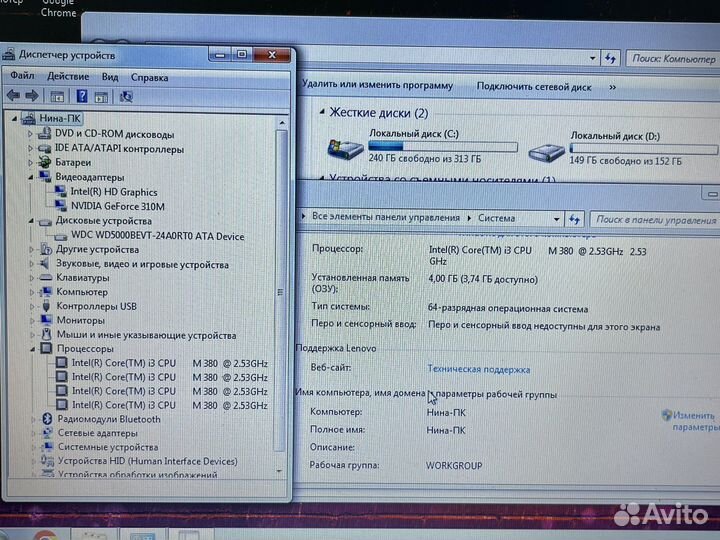Click the Show/Hide console tree toolbar icon
The height and width of the screenshot is (540, 720).
(x=57, y=96)
